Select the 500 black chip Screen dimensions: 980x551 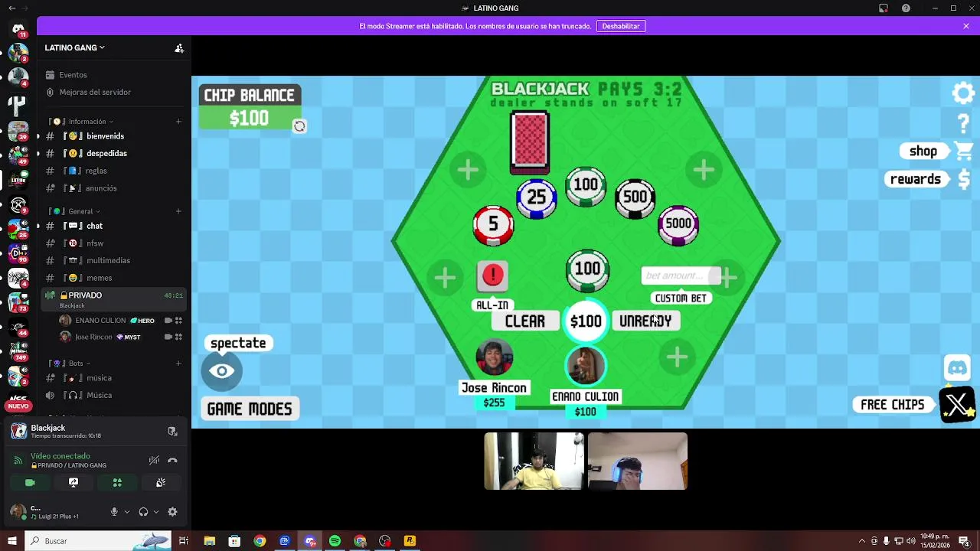pos(635,198)
